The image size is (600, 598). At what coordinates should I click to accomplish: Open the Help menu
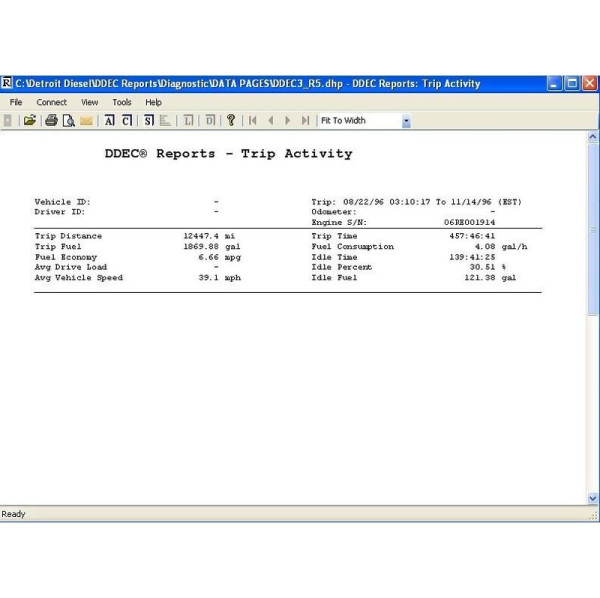(153, 102)
